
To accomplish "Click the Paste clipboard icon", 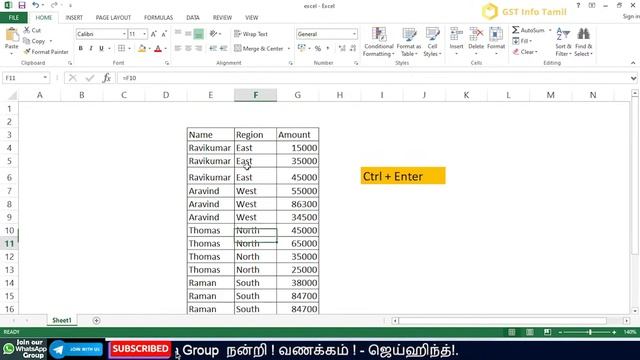I will click(11, 35).
